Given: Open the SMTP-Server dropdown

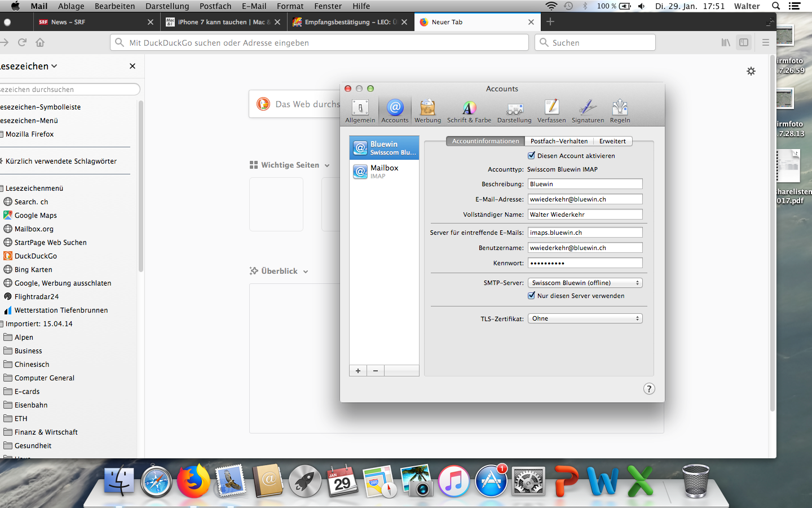Looking at the screenshot, I should point(585,283).
